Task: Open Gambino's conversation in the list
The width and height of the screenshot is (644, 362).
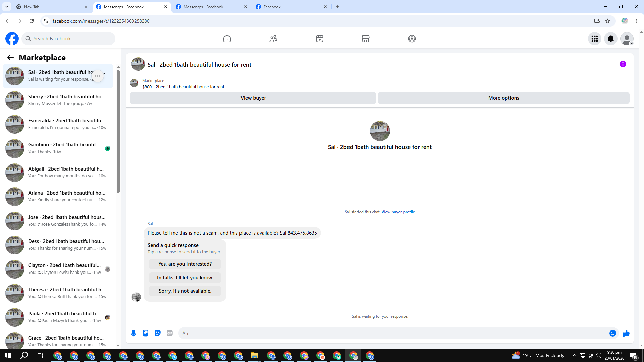Action: [x=58, y=148]
